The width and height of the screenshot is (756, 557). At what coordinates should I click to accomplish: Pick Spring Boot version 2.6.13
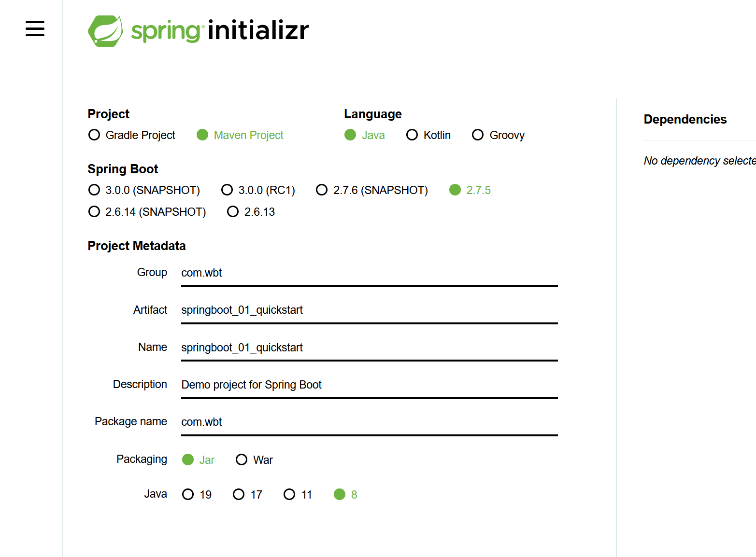click(x=233, y=212)
